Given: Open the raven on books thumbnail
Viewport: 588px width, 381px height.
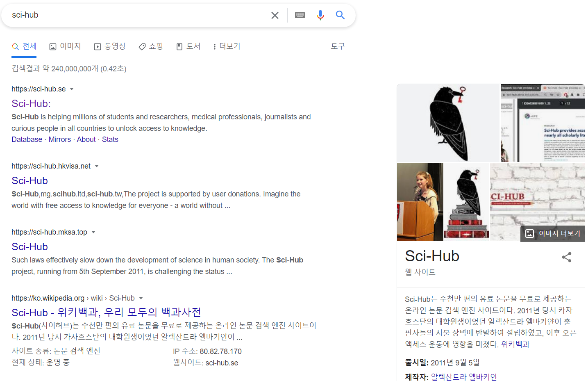Looking at the screenshot, I should coord(467,202).
